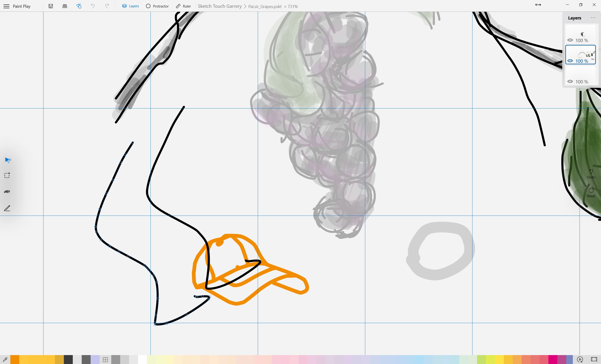This screenshot has width=601, height=364.
Task: Open the Layers panel more options
Action: [593, 18]
